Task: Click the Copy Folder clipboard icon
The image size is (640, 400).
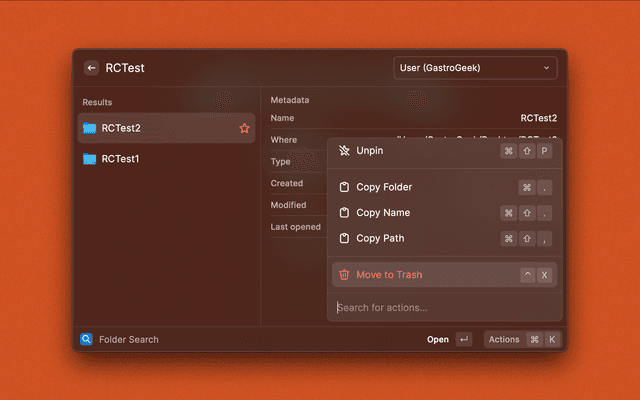Action: 344,187
